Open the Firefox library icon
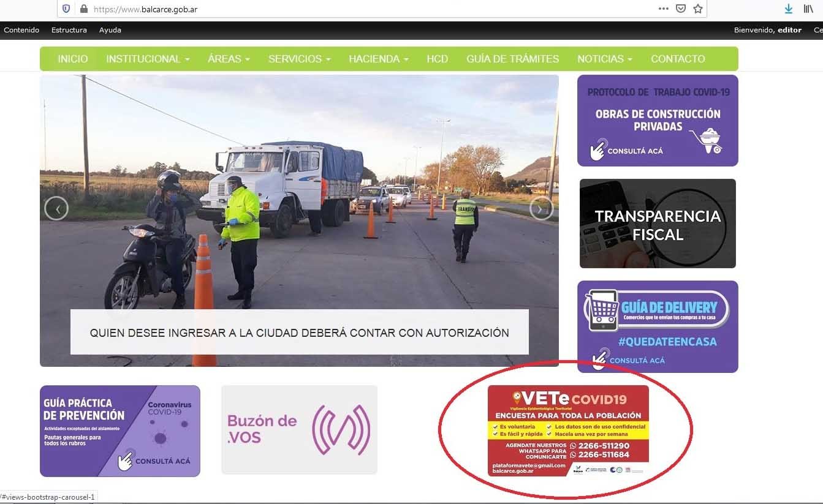 (808, 9)
